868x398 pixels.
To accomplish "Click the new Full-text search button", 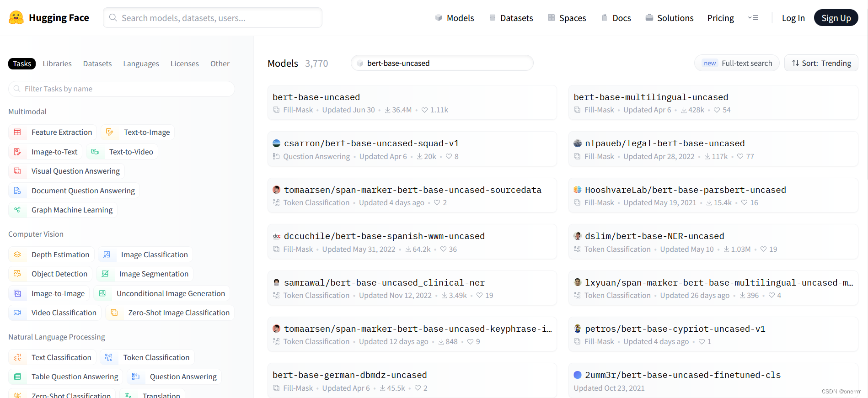I will pyautogui.click(x=737, y=63).
